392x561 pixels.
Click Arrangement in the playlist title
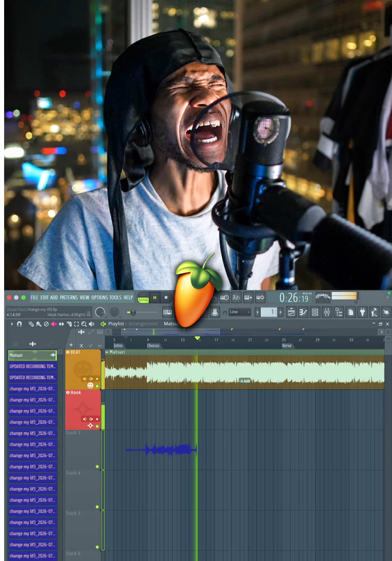click(143, 324)
